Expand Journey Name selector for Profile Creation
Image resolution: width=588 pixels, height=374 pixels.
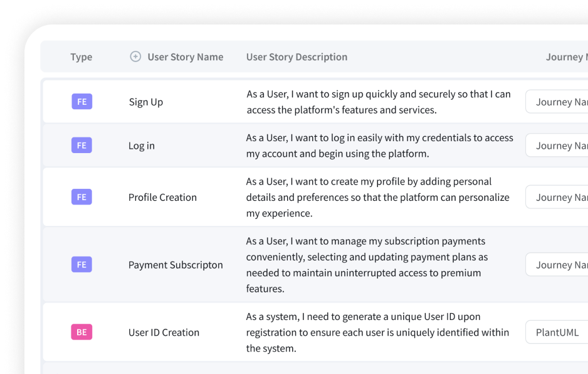point(557,196)
